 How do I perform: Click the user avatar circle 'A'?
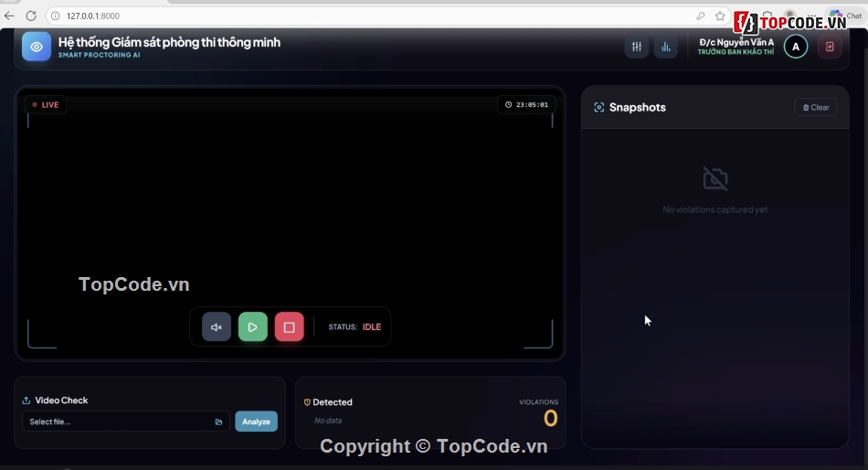[x=796, y=47]
